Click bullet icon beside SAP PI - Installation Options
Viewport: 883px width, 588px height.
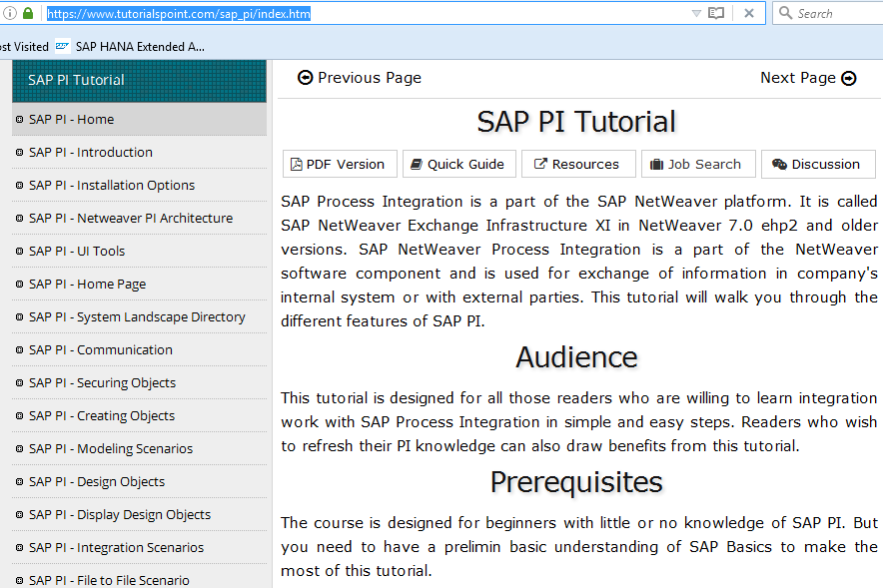point(20,185)
